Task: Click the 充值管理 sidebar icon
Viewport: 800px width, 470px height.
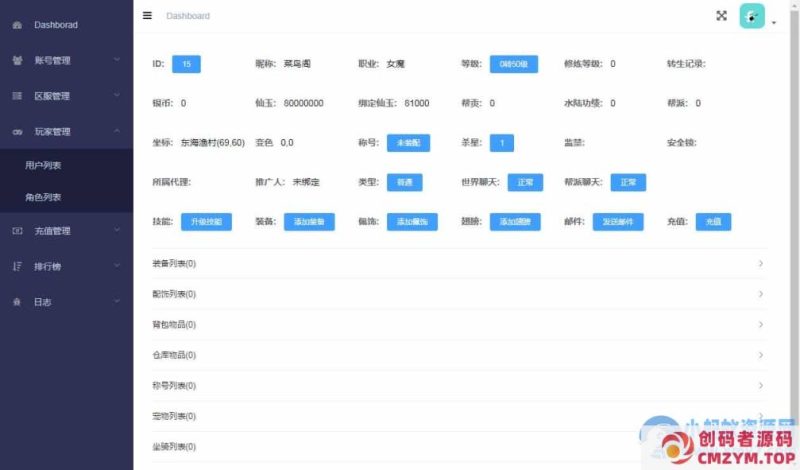Action: 17,231
